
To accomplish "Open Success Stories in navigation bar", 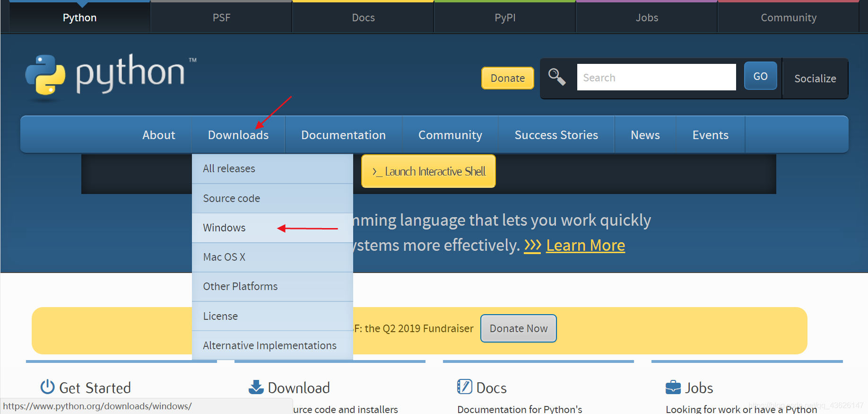I will pyautogui.click(x=556, y=135).
